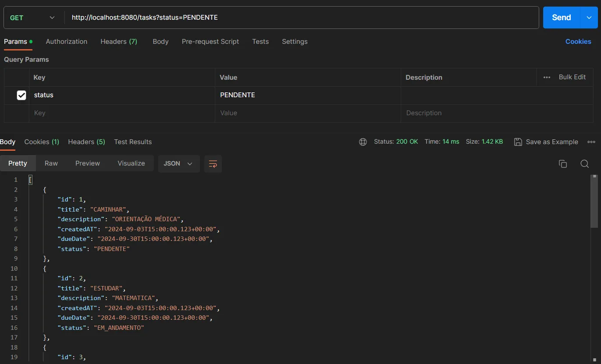Select the Preview view
This screenshot has height=364, width=601.
pyautogui.click(x=88, y=163)
